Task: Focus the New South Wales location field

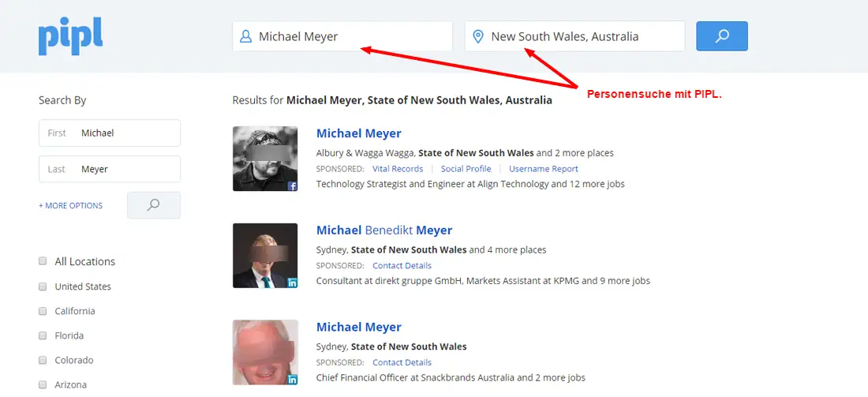Action: (x=574, y=36)
